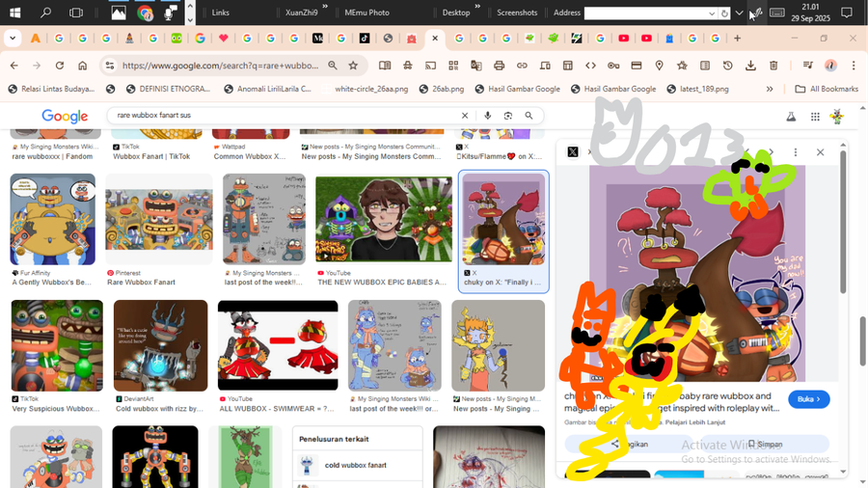Open Windows Start menu
This screenshot has height=488, width=868.
coord(14,13)
